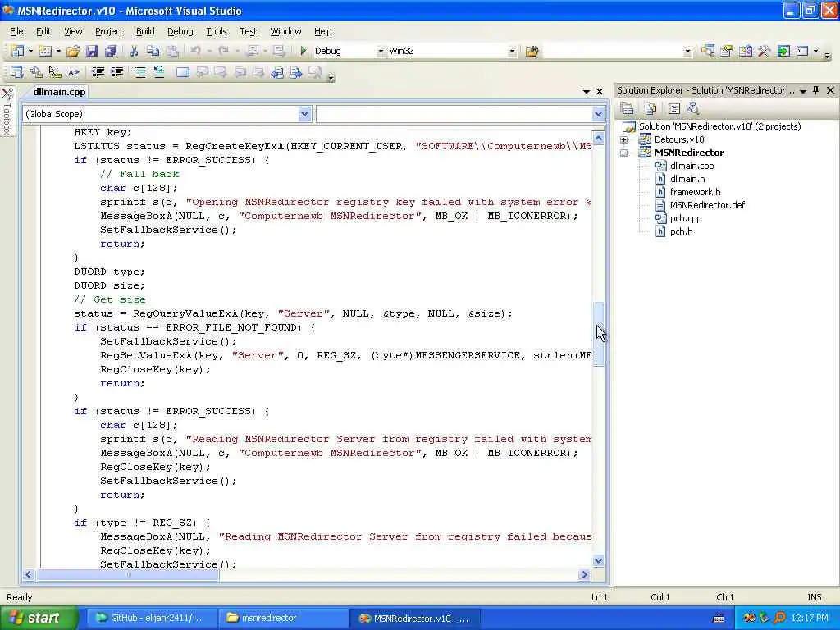This screenshot has width=840, height=630.
Task: Expand the Detours.v10 project node
Action: point(624,139)
